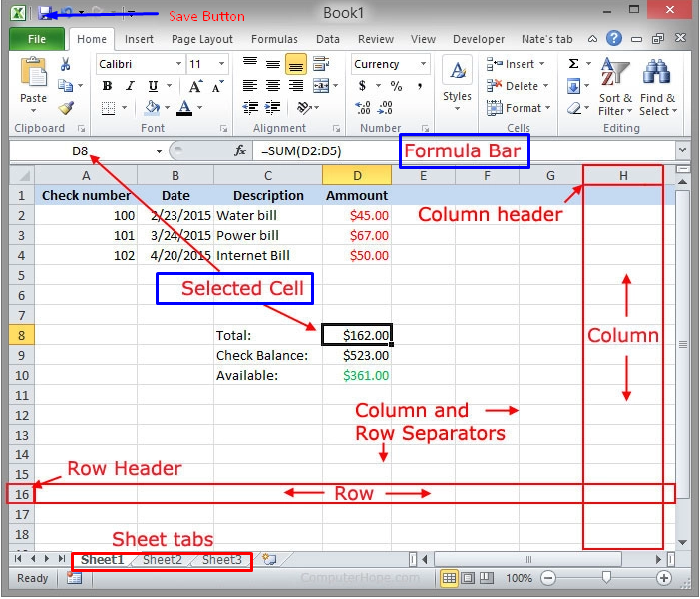Click Zoom In plus button
This screenshot has width=700, height=599.
(664, 578)
